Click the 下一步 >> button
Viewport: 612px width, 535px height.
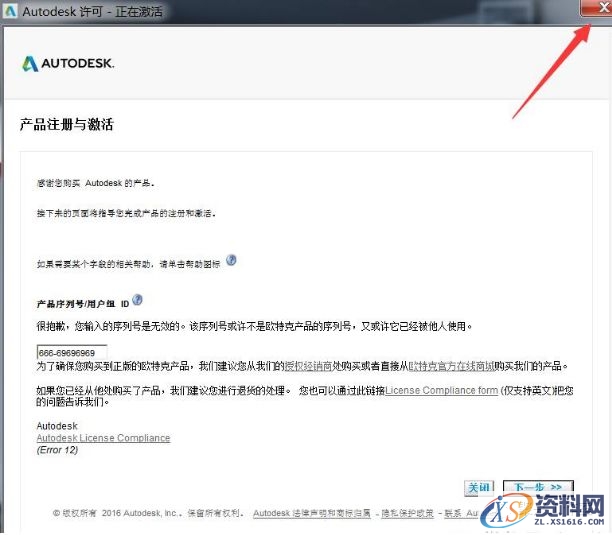pos(538,487)
